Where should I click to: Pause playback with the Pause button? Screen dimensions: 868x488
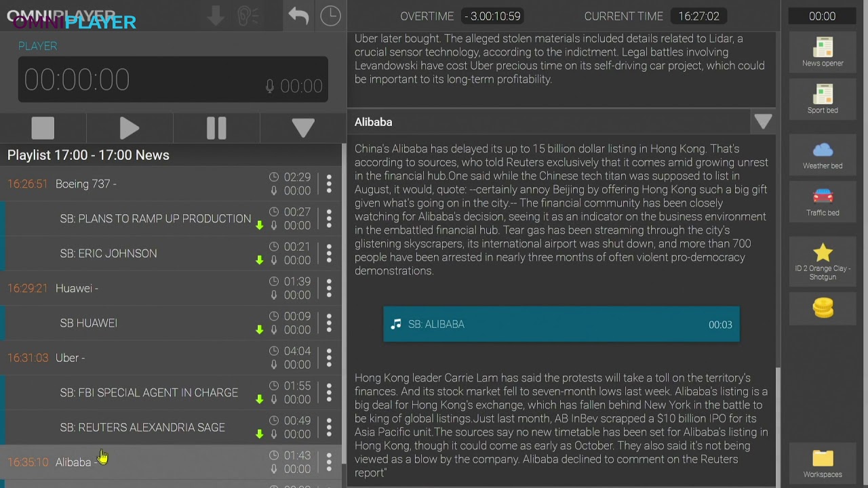click(x=216, y=128)
